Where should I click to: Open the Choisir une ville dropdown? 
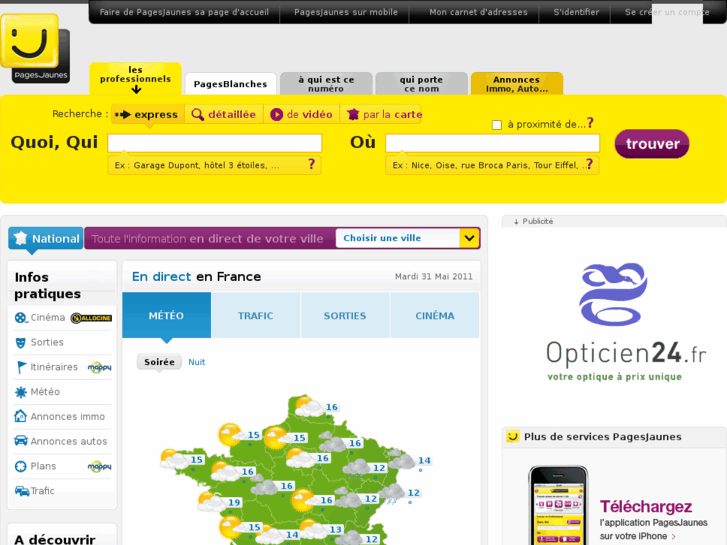[408, 238]
